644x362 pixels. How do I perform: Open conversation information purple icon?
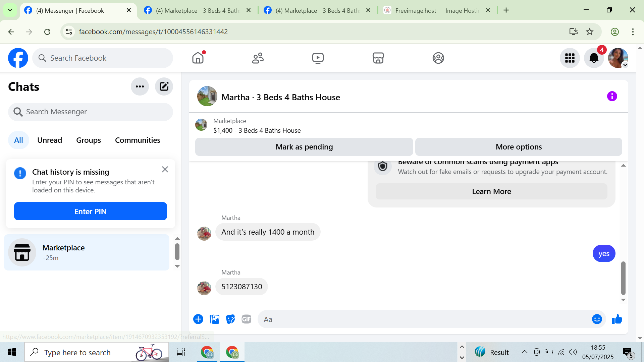click(612, 97)
